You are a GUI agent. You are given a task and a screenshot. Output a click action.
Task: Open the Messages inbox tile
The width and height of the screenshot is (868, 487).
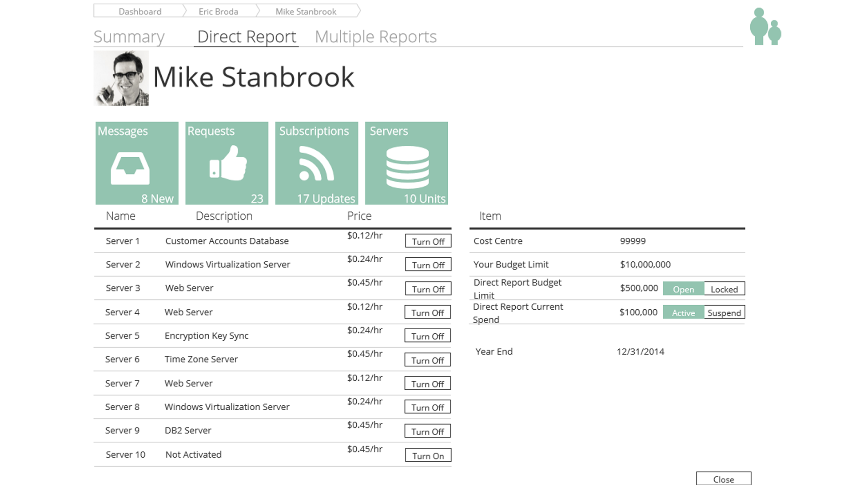point(137,163)
